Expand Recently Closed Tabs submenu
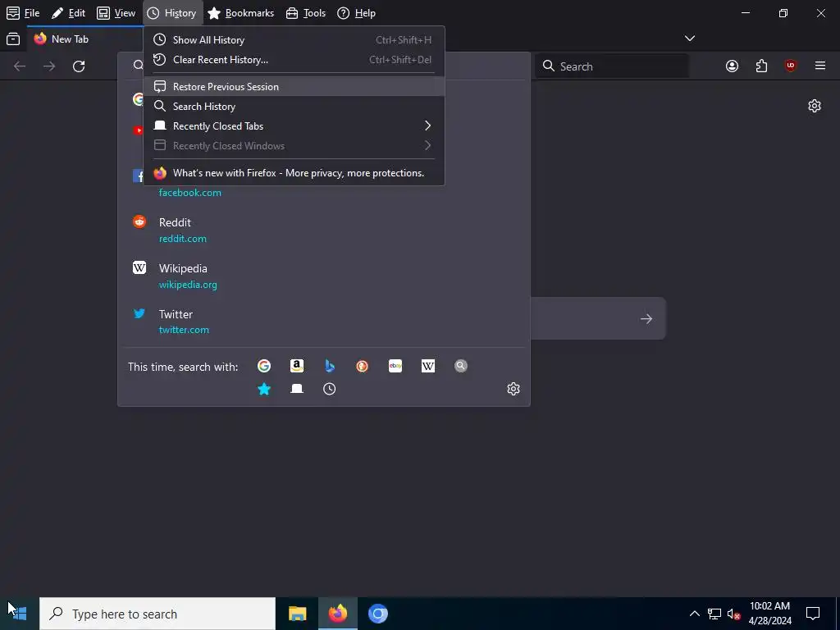 tap(294, 126)
